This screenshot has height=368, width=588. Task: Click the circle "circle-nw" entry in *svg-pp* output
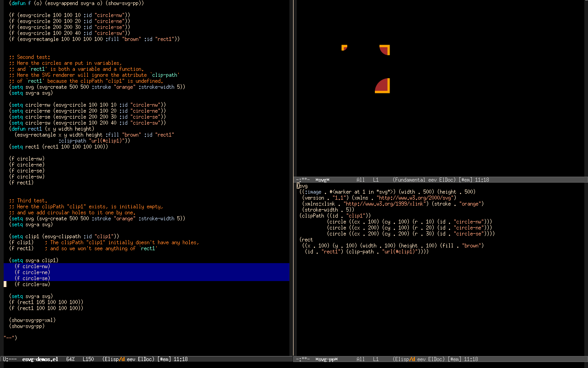click(409, 222)
